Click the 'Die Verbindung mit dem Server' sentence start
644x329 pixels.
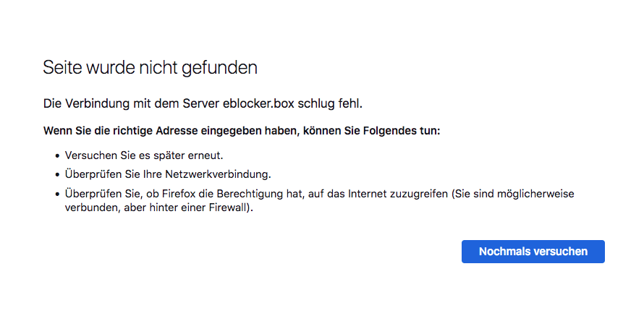point(131,103)
